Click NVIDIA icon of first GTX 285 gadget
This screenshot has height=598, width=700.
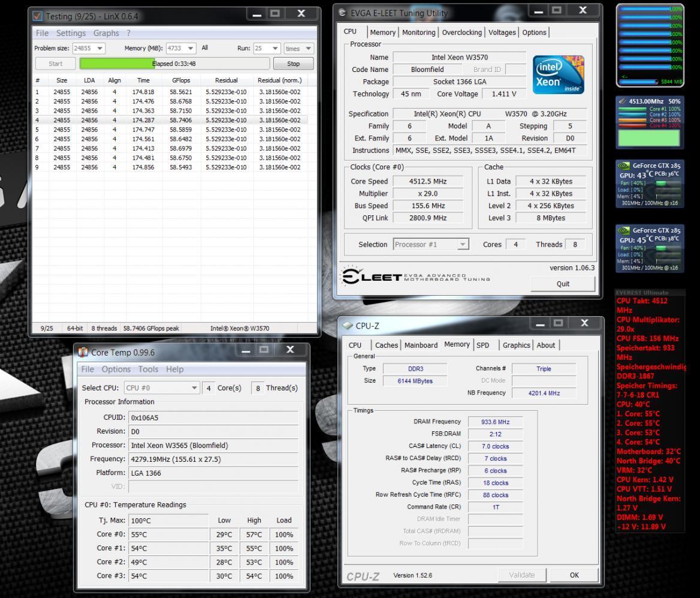click(624, 166)
